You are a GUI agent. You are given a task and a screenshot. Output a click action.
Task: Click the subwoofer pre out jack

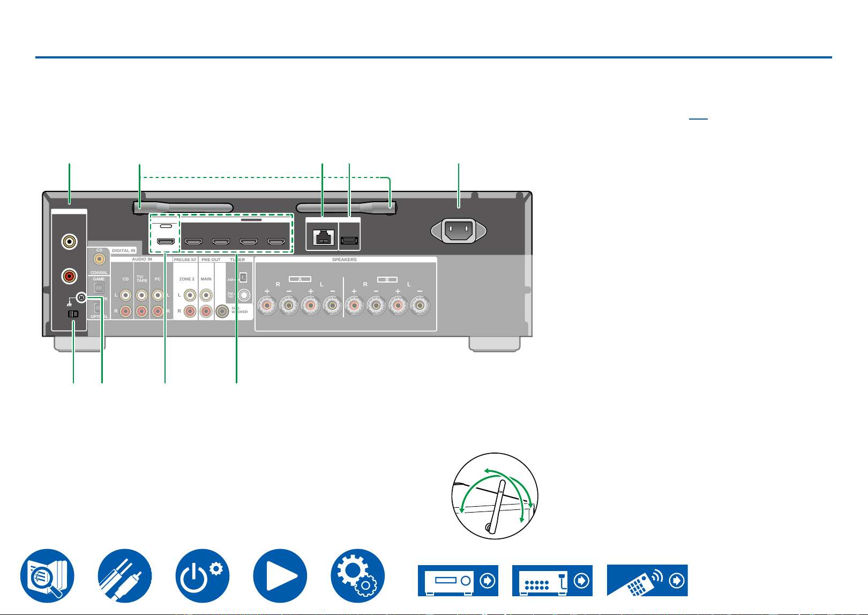[x=222, y=311]
